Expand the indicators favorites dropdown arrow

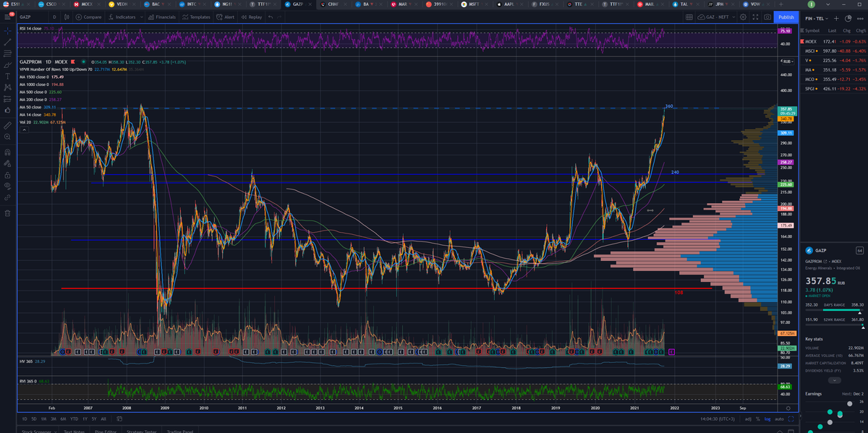pyautogui.click(x=141, y=17)
